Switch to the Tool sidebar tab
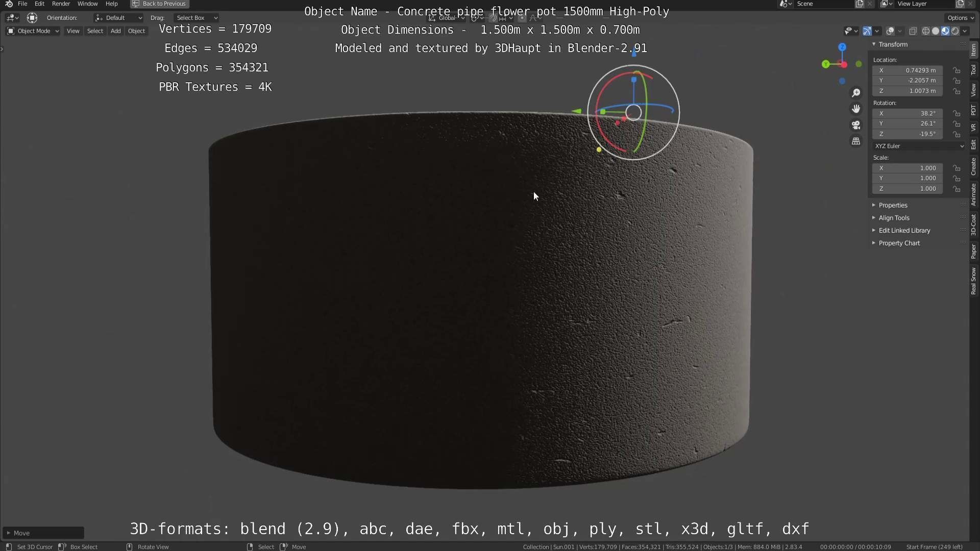The height and width of the screenshot is (551, 980). pyautogui.click(x=974, y=70)
